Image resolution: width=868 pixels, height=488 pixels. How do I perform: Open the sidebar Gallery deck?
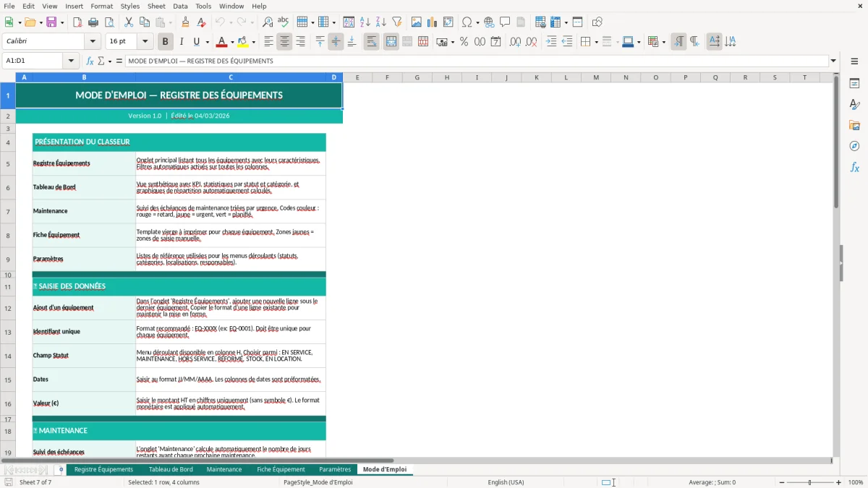click(x=854, y=126)
